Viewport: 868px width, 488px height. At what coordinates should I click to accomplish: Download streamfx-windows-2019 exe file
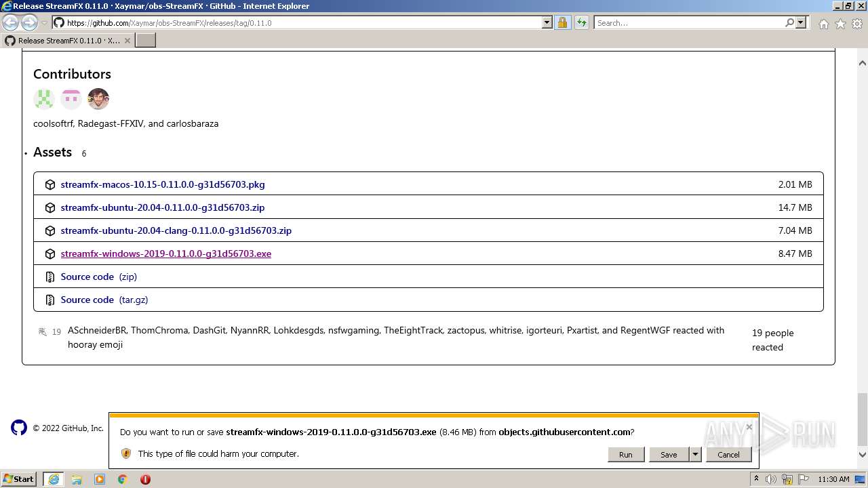pyautogui.click(x=166, y=253)
